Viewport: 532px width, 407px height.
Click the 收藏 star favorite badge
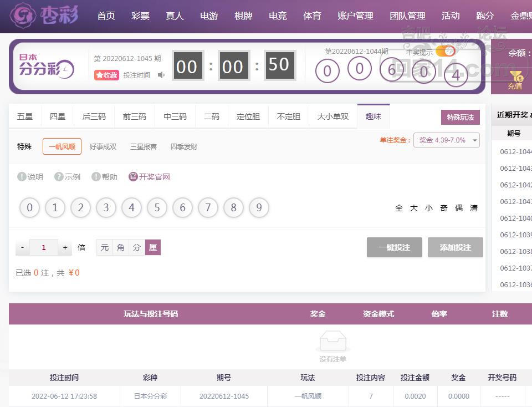[x=106, y=75]
